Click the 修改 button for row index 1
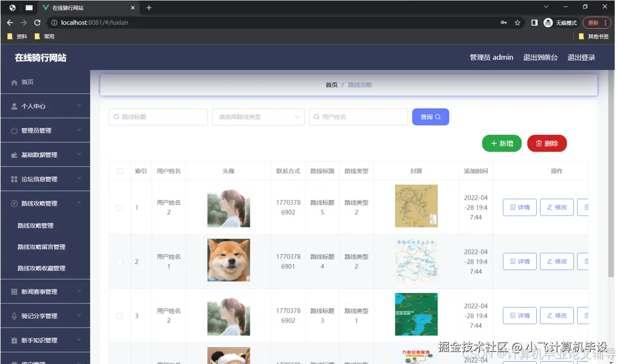 click(557, 208)
